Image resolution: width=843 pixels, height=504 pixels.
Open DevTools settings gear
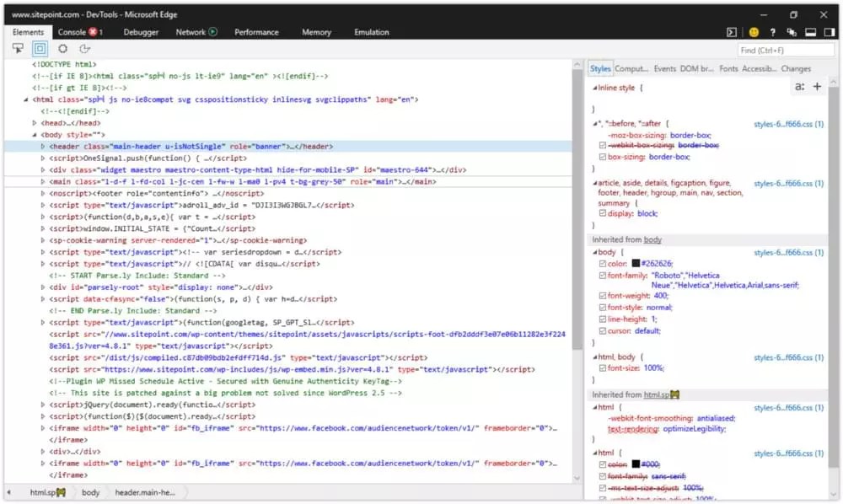pyautogui.click(x=62, y=48)
